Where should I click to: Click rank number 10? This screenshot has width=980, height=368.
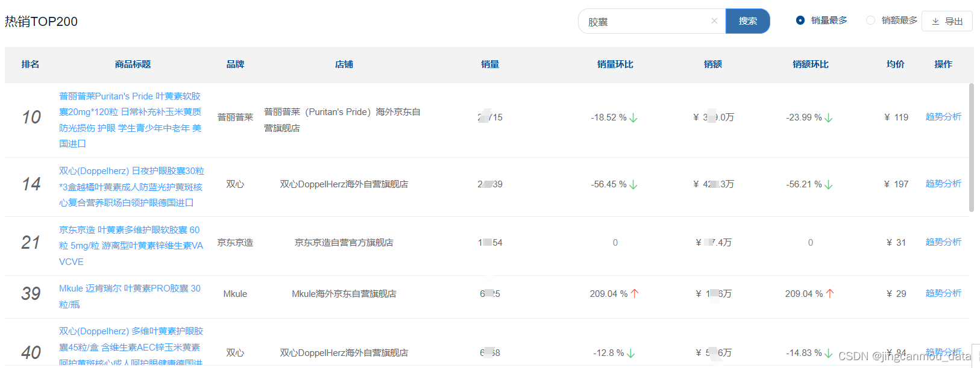click(x=31, y=117)
